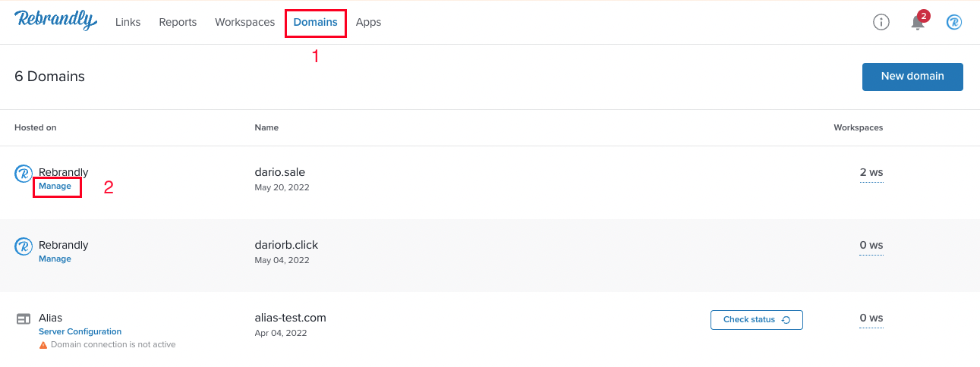The width and height of the screenshot is (980, 367).
Task: Click the Alias server icon
Action: click(24, 319)
